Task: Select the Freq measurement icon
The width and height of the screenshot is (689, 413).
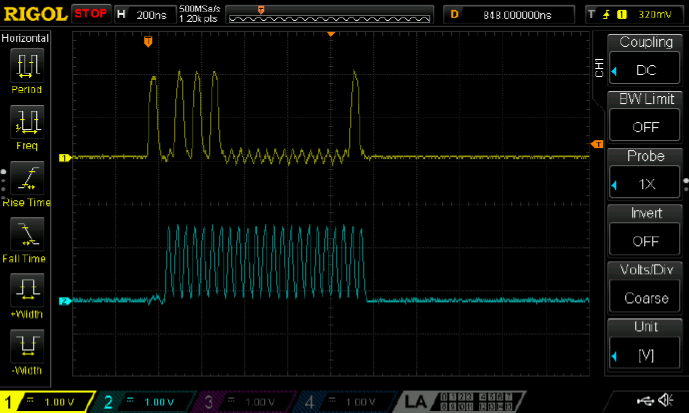Action: [27, 122]
